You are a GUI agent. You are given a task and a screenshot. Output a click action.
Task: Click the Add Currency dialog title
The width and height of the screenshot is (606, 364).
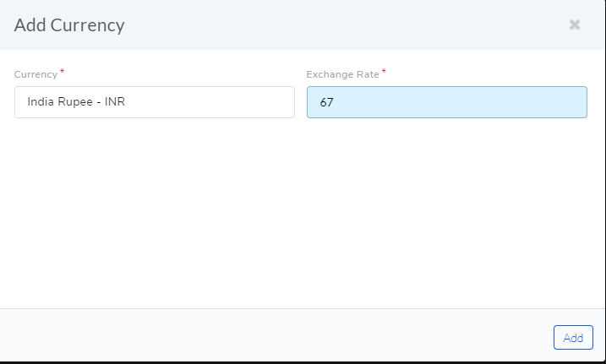click(x=69, y=25)
